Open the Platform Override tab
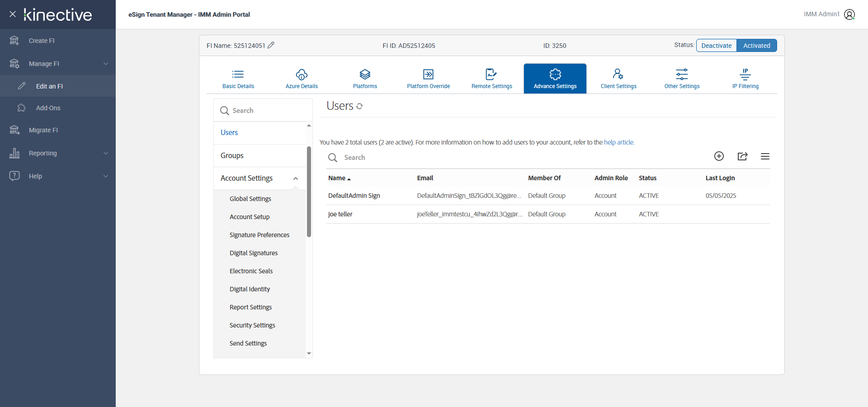Screen dimensions: 868x407 428,79
